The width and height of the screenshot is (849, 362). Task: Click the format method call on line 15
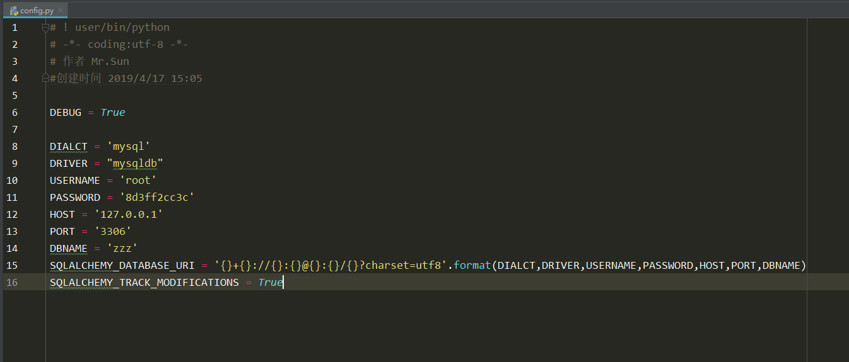click(472, 266)
